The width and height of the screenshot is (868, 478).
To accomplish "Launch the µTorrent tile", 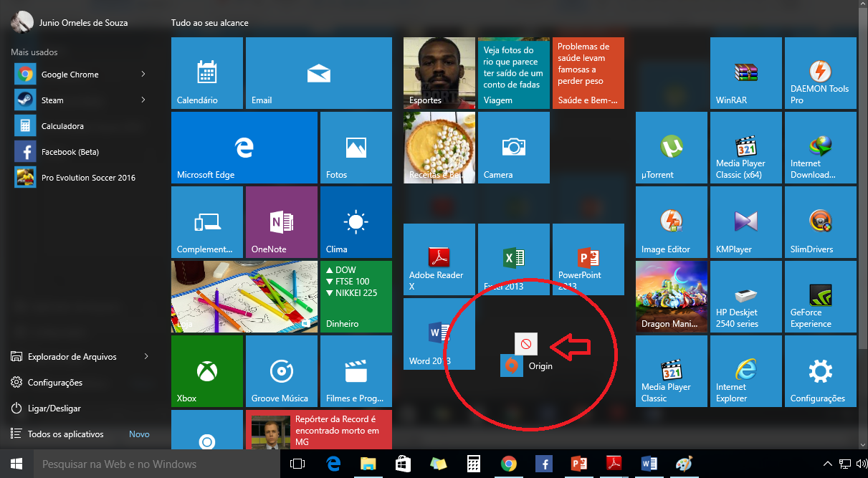I will click(672, 147).
